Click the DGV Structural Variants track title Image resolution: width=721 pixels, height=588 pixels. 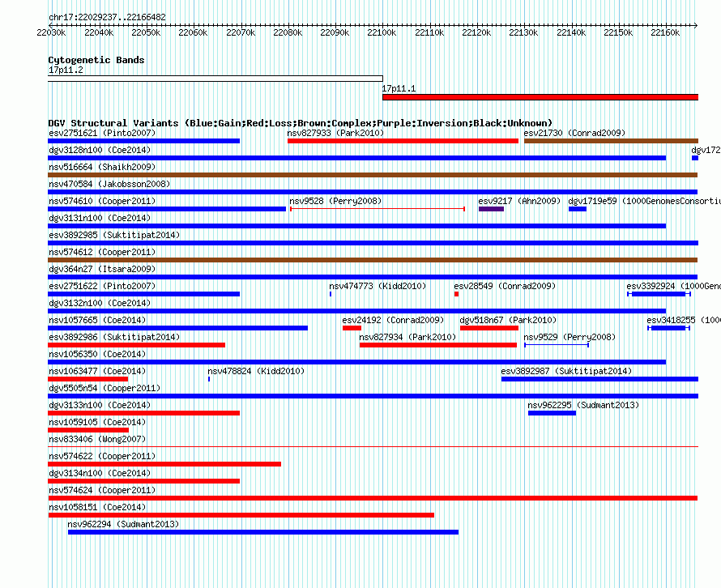pos(300,123)
